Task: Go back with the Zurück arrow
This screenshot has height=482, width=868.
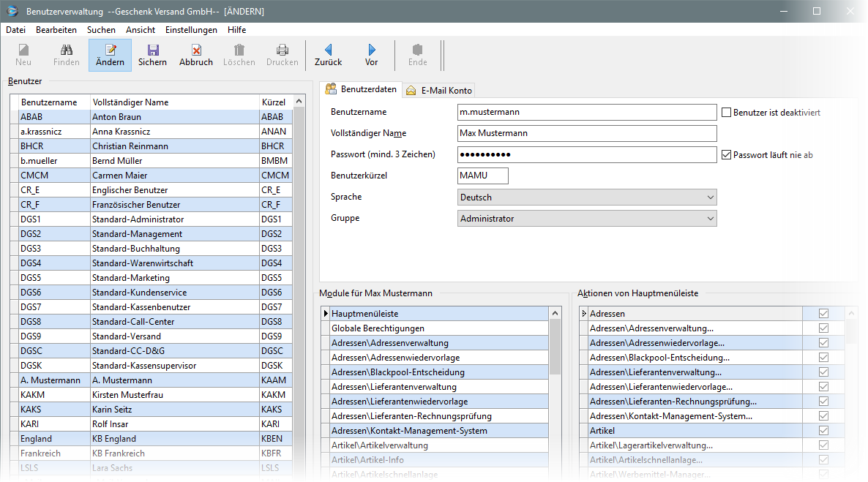Action: 328,50
